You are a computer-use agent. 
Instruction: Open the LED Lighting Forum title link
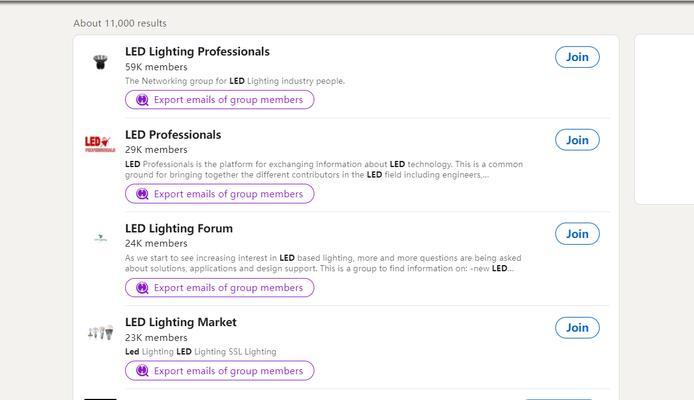[178, 229]
